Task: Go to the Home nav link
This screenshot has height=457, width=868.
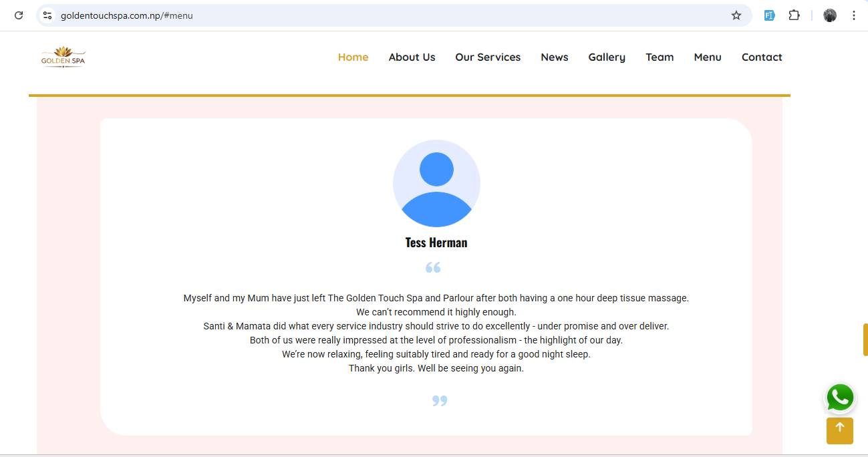Action: pyautogui.click(x=353, y=57)
